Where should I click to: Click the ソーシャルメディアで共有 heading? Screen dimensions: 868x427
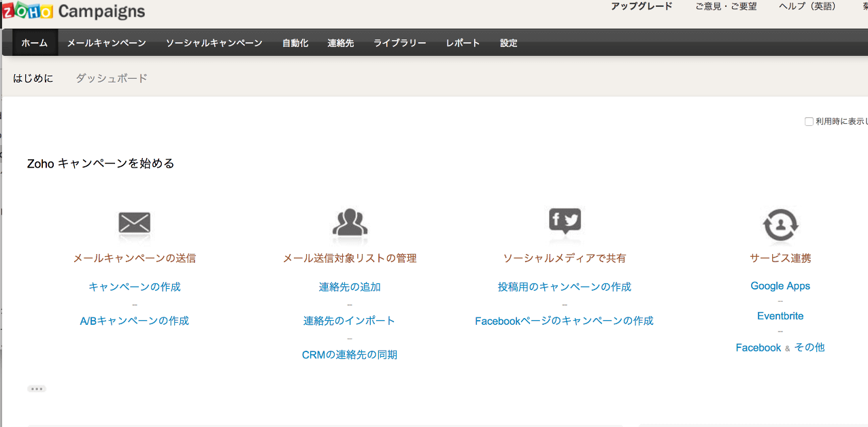point(565,258)
